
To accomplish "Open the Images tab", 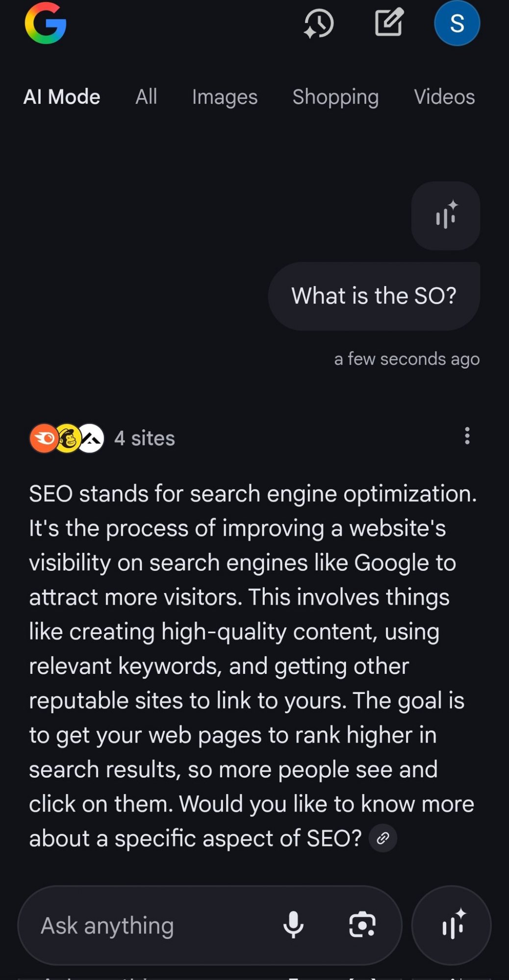I will [225, 97].
